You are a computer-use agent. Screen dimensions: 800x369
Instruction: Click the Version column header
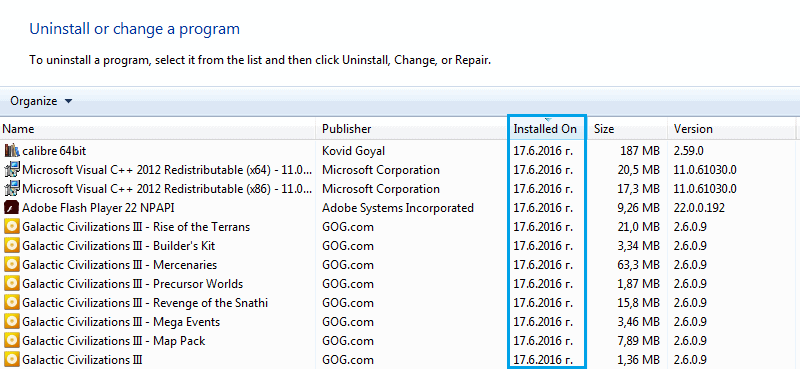point(732,129)
